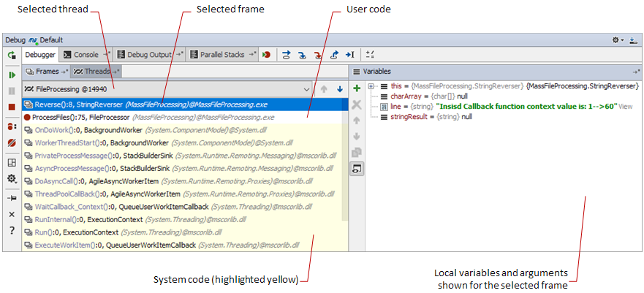Click the Step Into icon

click(303, 55)
